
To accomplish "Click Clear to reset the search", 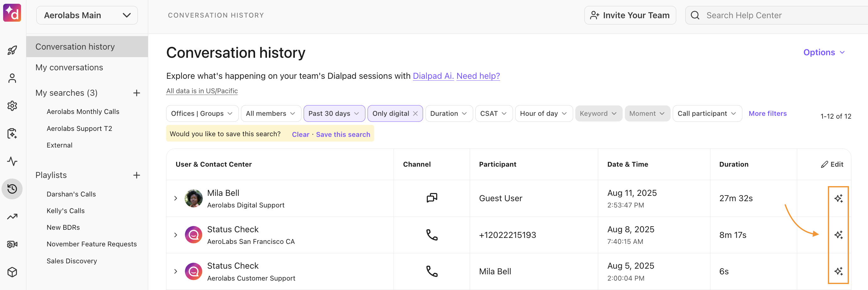I will coord(300,134).
